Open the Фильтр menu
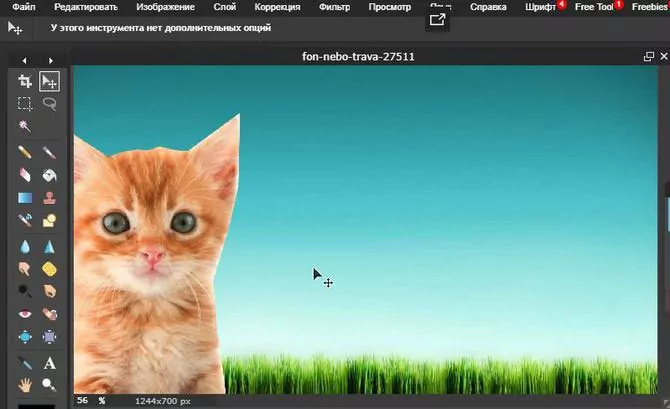 point(335,7)
